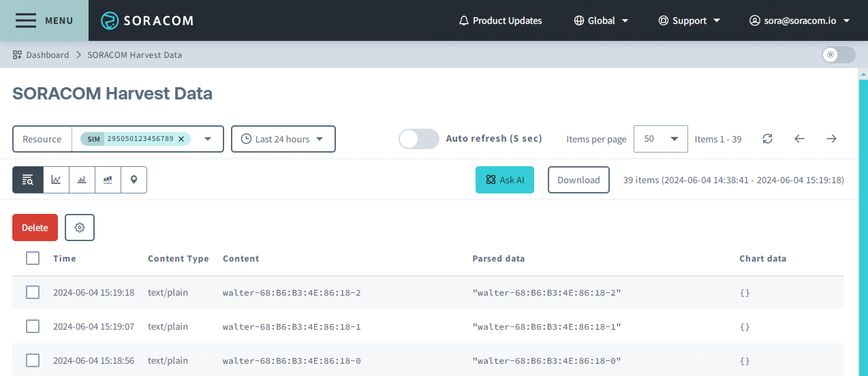This screenshot has width=868, height=376.
Task: Go to previous page arrow
Action: [799, 139]
